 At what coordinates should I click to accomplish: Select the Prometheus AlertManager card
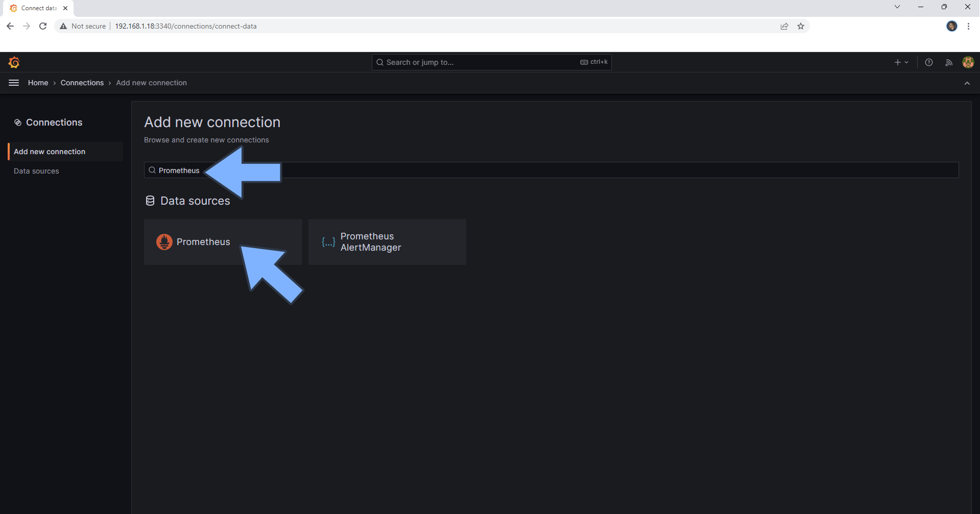387,241
